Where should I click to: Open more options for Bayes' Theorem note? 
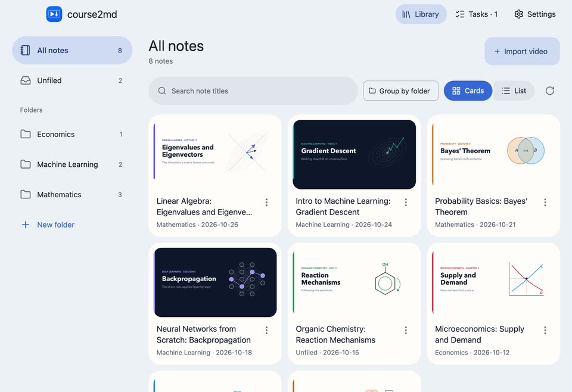click(545, 203)
